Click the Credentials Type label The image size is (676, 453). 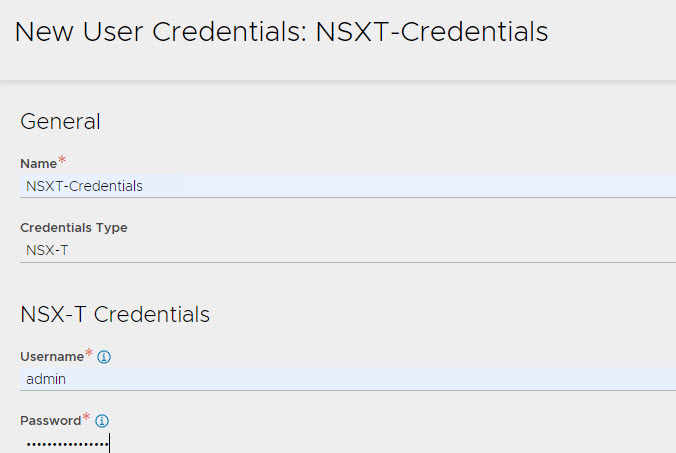(73, 228)
